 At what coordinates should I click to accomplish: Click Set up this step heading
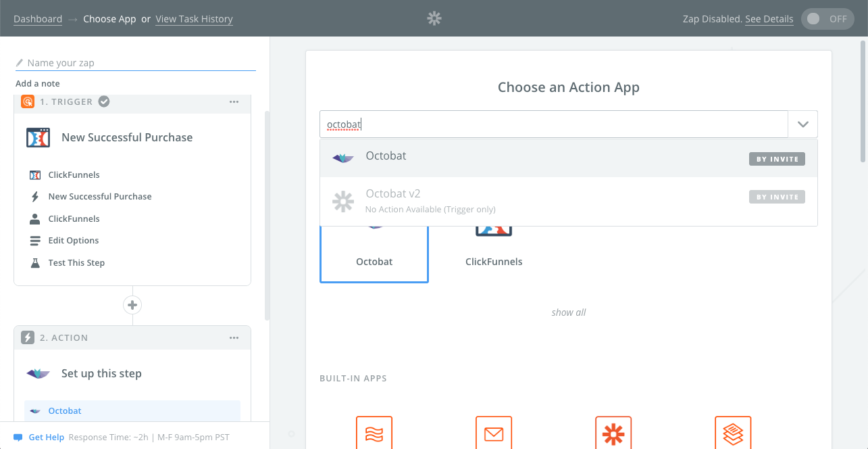(101, 373)
